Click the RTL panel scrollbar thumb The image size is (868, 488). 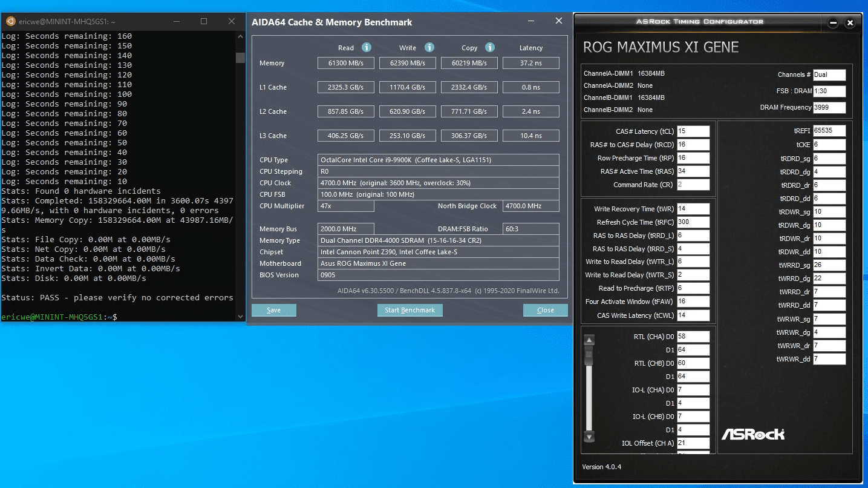click(590, 356)
